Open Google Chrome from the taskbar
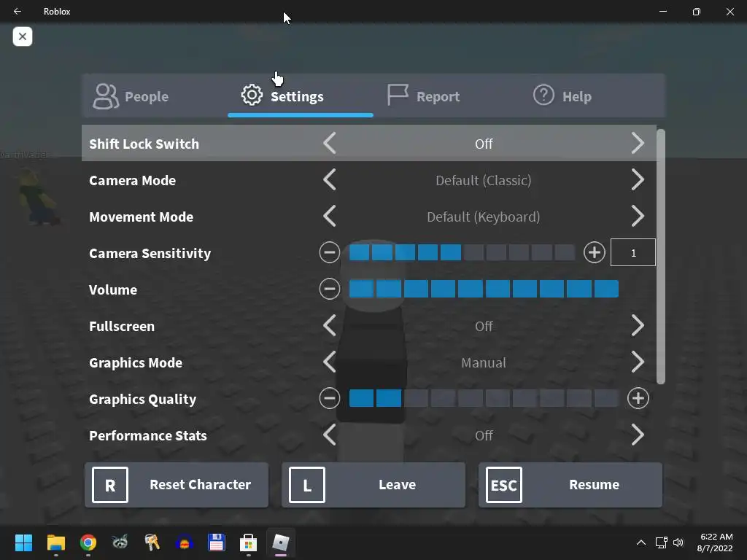 tap(88, 542)
